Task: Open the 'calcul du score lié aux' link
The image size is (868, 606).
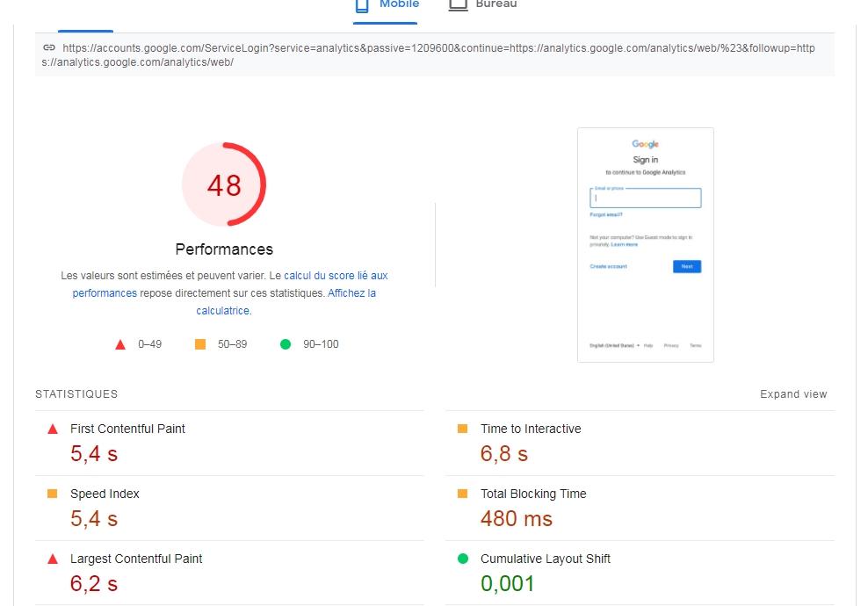Action: (335, 275)
